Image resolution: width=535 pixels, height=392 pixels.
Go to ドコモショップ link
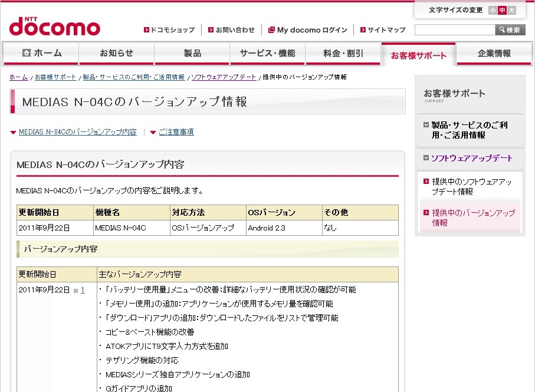tap(173, 30)
